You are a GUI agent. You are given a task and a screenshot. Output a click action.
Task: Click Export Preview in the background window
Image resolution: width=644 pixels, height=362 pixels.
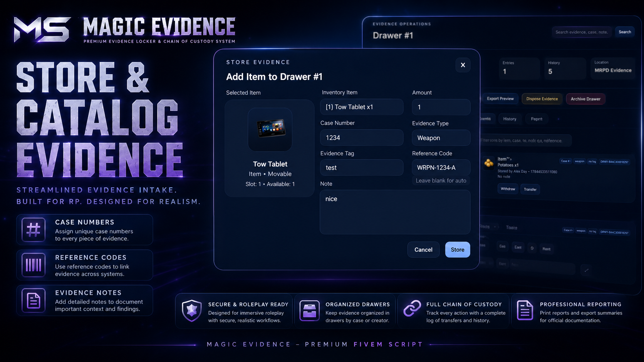coord(500,99)
